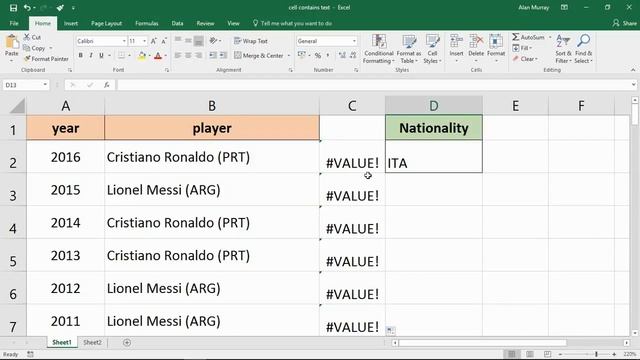Viewport: 640px width, 360px height.
Task: Click the Save icon in quick access toolbar
Action: click(x=13, y=8)
